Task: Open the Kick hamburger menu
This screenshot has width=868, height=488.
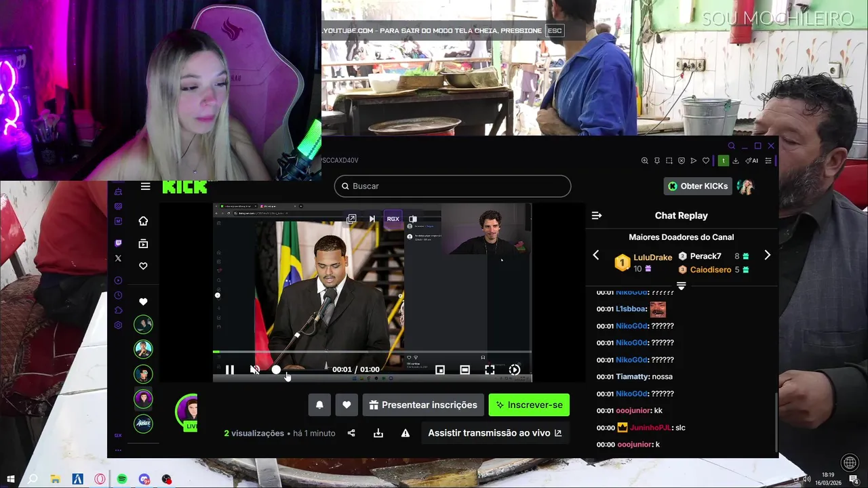Action: tap(145, 186)
